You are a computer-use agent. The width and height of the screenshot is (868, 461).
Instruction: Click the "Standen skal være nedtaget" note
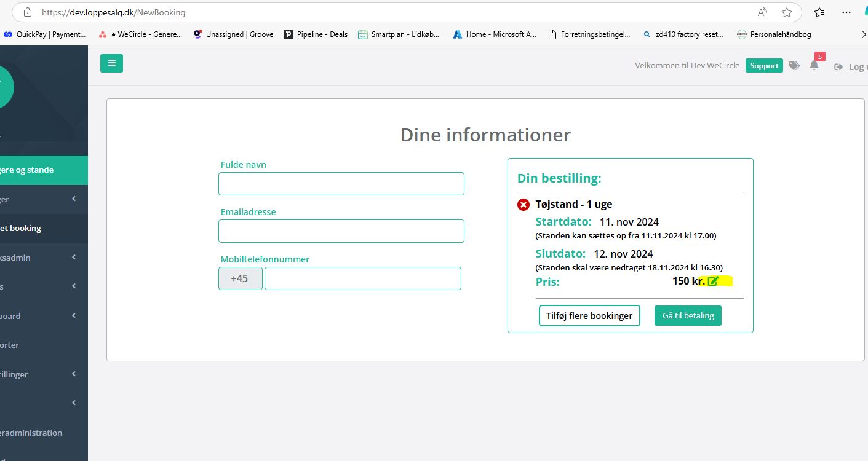629,267
